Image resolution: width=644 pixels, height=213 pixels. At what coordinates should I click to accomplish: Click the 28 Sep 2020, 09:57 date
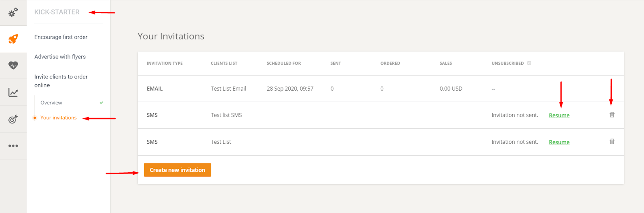pos(290,89)
